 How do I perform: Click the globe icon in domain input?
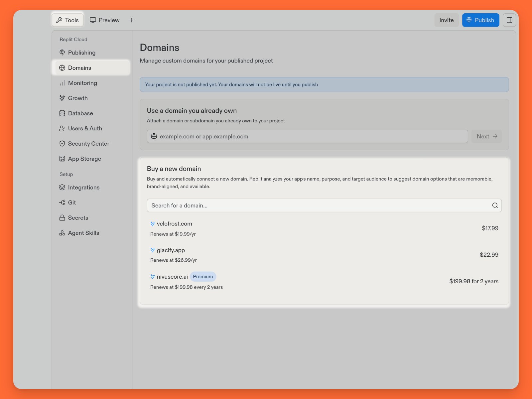[x=154, y=136]
